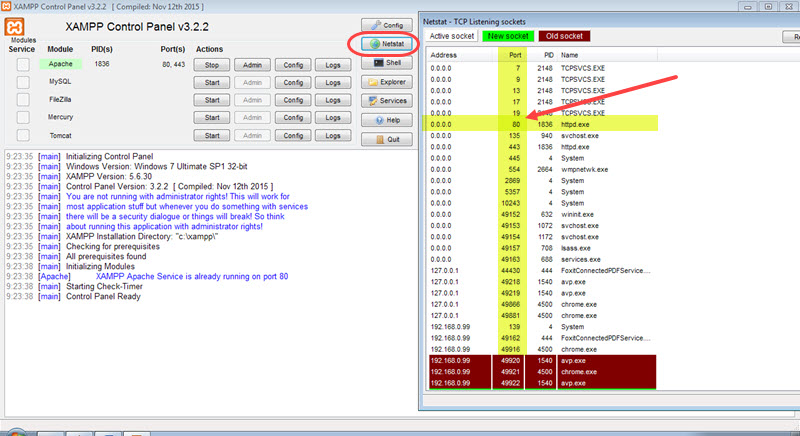
Task: Select the port 49866 chrome.exe row
Action: click(541, 304)
